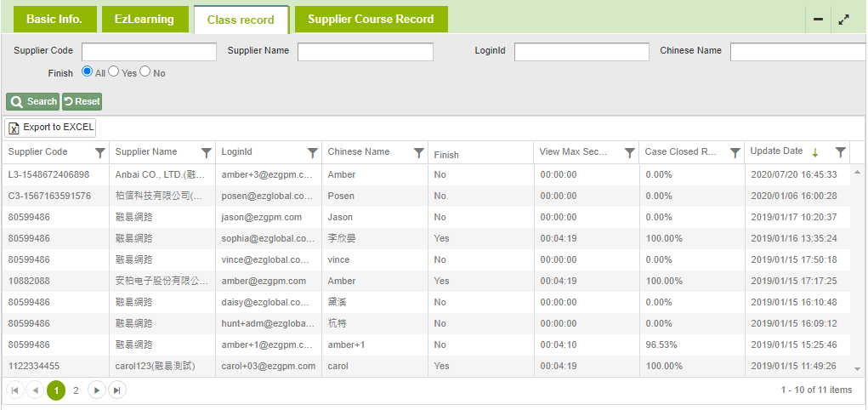This screenshot has height=410, width=868.
Task: Export the table to EXCEL
Action: click(x=51, y=128)
